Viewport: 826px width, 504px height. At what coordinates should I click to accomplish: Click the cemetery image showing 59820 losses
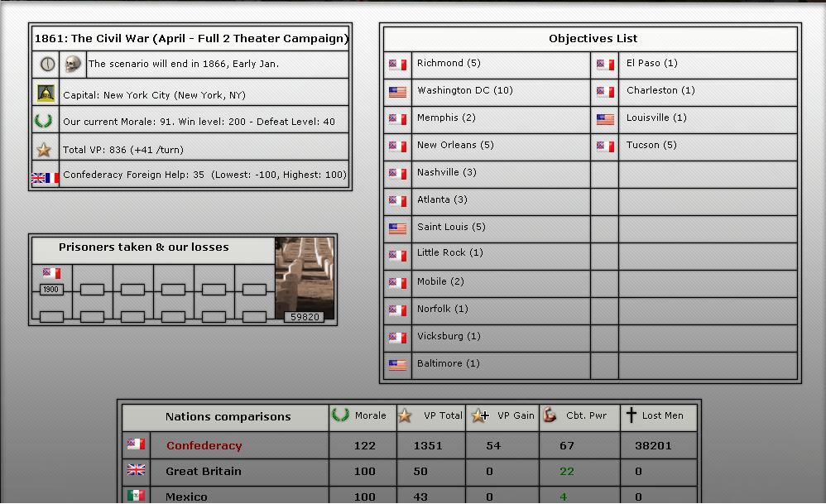[305, 278]
